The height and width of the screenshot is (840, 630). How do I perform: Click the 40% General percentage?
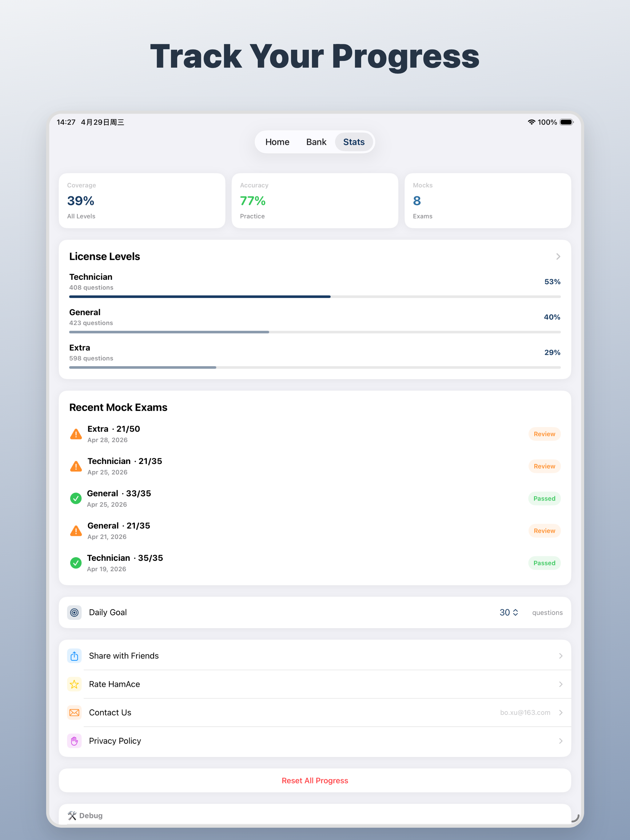point(552,317)
